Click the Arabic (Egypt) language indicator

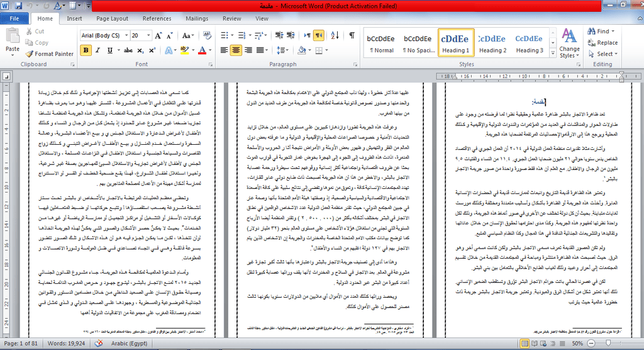point(130,344)
